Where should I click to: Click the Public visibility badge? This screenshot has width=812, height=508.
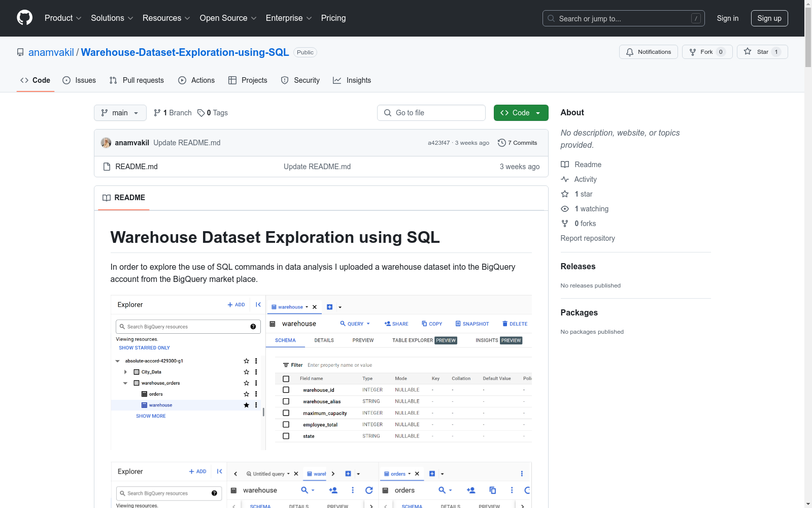coord(305,52)
